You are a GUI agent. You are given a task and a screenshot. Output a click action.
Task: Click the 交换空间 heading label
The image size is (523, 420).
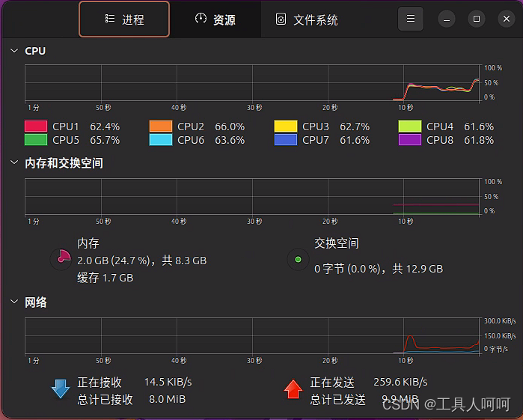tap(337, 243)
